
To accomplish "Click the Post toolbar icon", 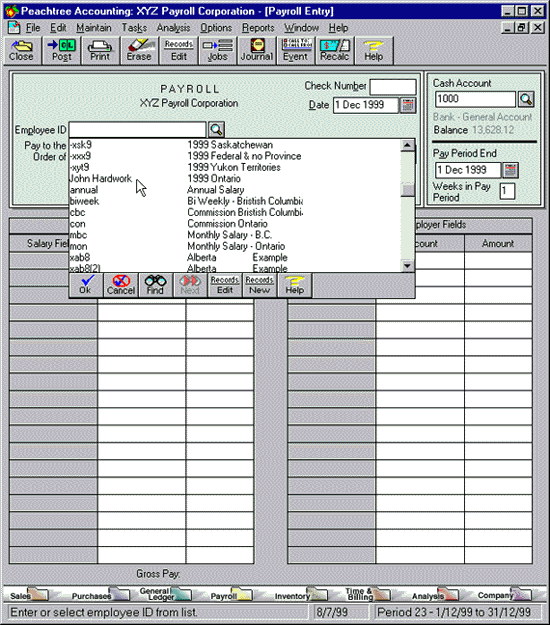I will pyautogui.click(x=61, y=51).
